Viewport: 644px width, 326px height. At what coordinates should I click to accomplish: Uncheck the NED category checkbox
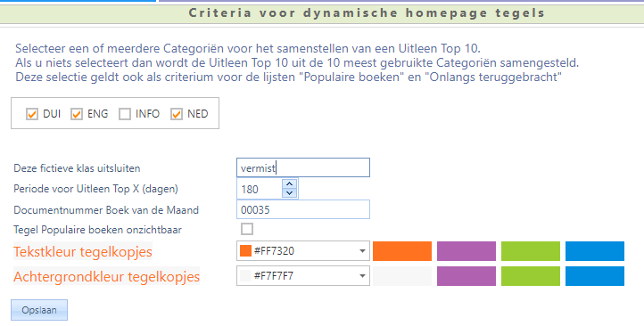[177, 114]
